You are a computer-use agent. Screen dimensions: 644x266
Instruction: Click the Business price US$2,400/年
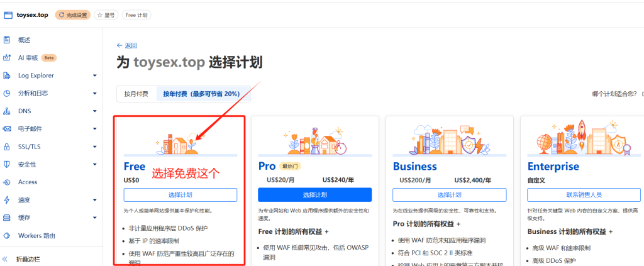click(x=474, y=180)
